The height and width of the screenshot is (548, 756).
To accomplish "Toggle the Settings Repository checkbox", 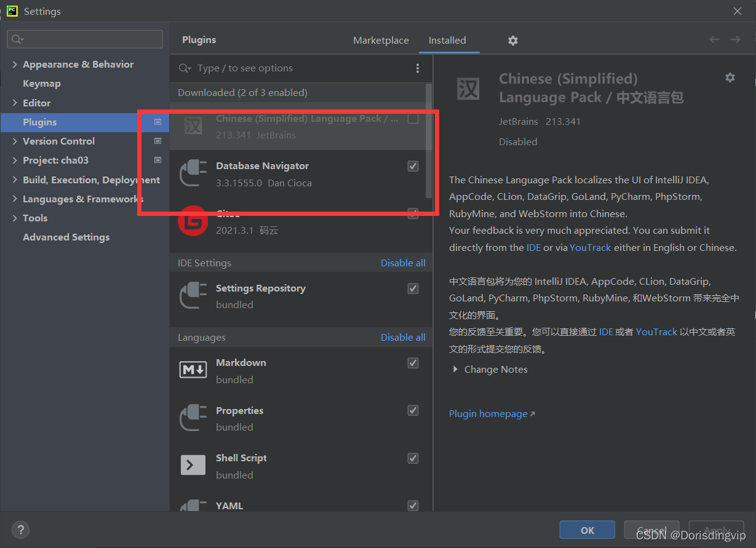I will (413, 288).
